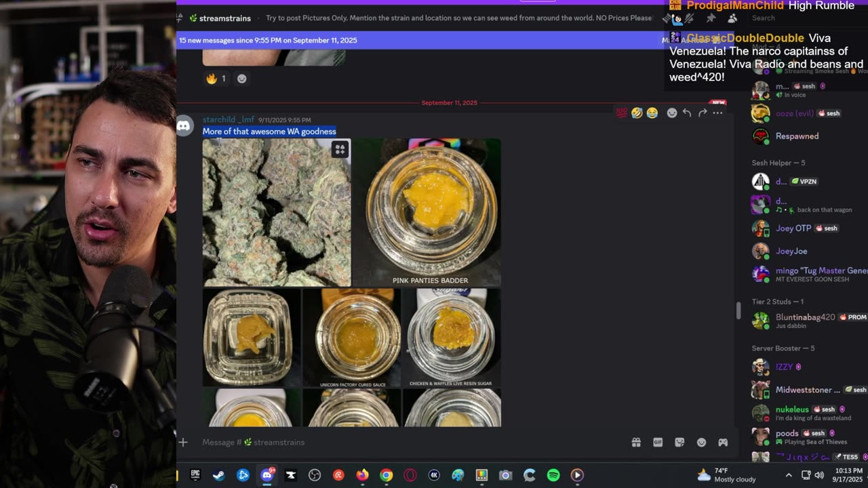Open the Apps launcher icon in message bar
The image size is (868, 488).
point(723,442)
